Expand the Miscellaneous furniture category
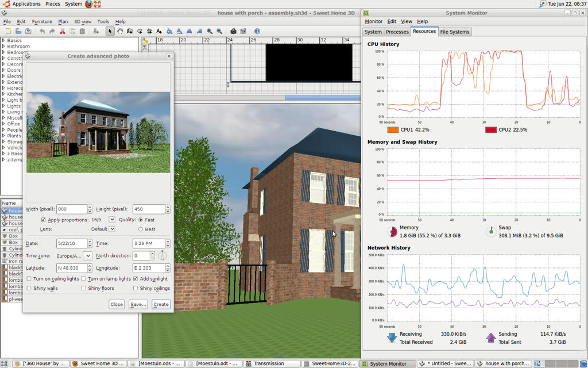This screenshot has width=588, height=368. tap(3, 117)
